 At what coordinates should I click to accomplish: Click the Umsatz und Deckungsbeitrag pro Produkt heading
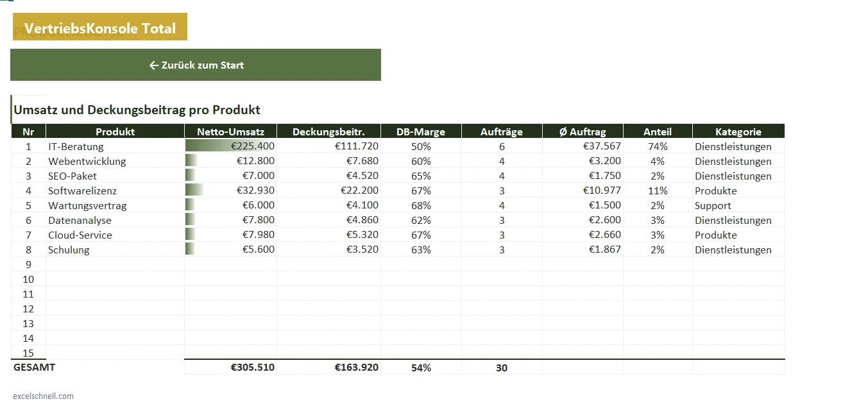tap(137, 110)
